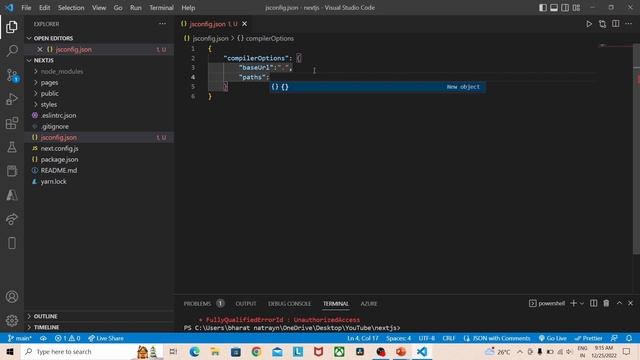
Task: Split the editor right
Action: click(616, 24)
